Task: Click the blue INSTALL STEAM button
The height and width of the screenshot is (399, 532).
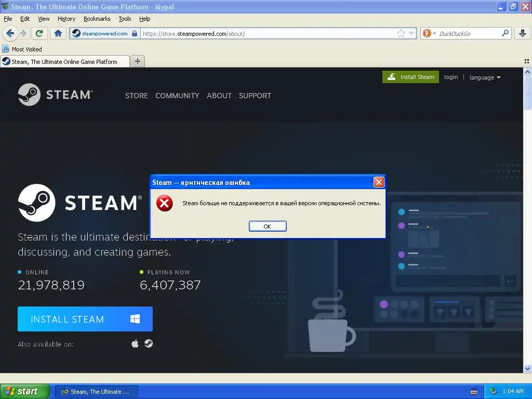Action: (85, 319)
